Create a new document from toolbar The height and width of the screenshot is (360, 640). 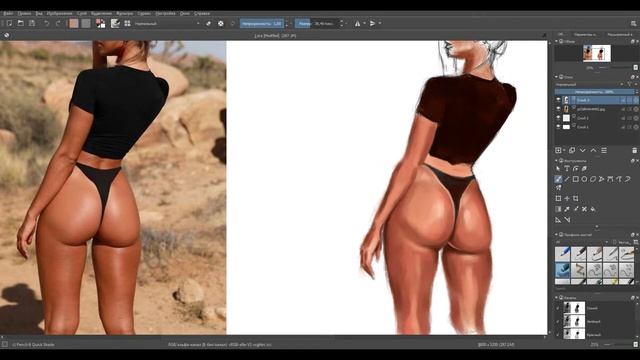pyautogui.click(x=9, y=23)
